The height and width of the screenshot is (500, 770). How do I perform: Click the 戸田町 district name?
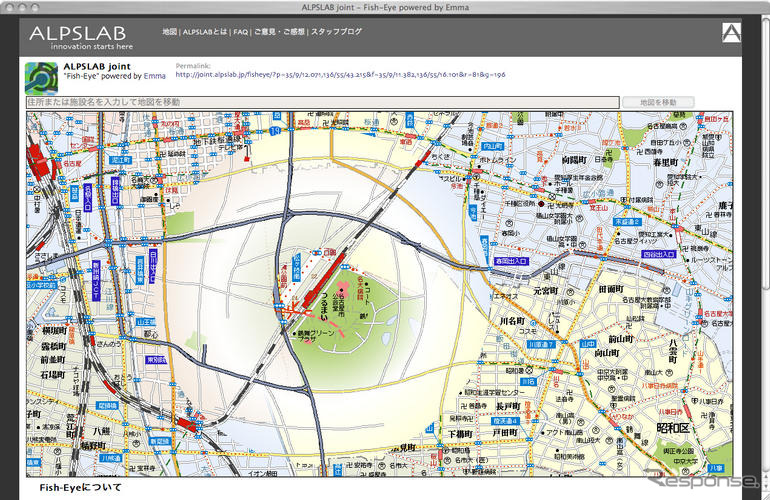point(505,433)
